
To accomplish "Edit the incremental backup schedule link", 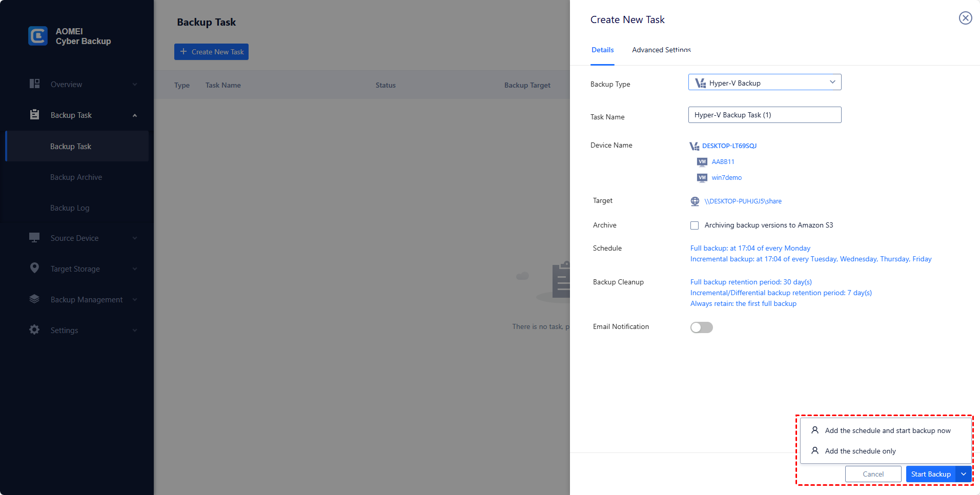I will [x=811, y=259].
